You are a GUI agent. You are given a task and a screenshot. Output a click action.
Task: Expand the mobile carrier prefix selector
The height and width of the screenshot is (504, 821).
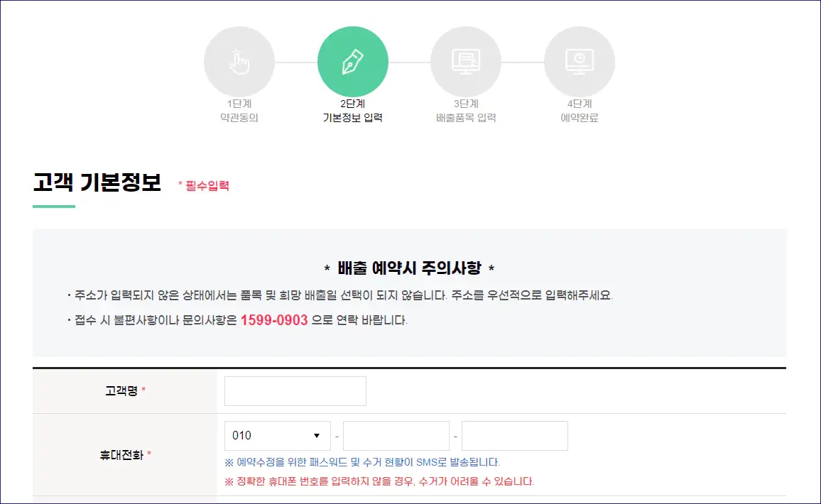(x=277, y=435)
